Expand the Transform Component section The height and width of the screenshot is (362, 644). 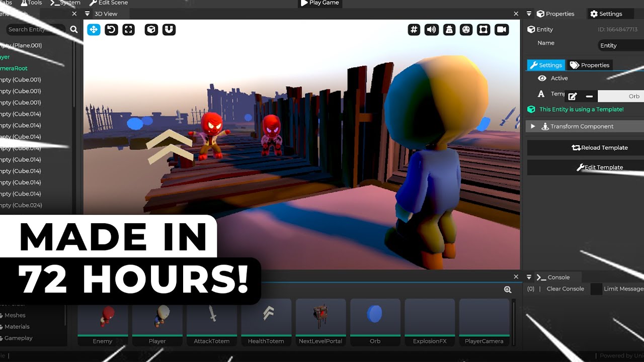point(533,126)
